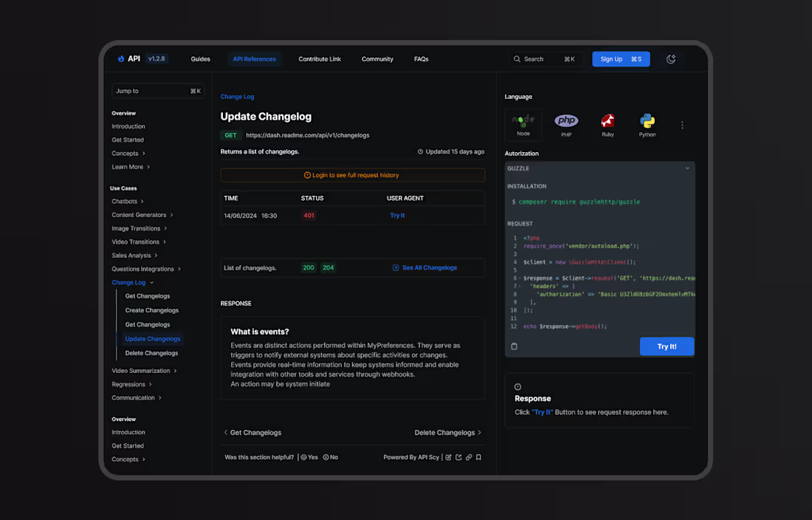Switch to dark mode with the moon icon
This screenshot has width=812, height=520.
(671, 58)
